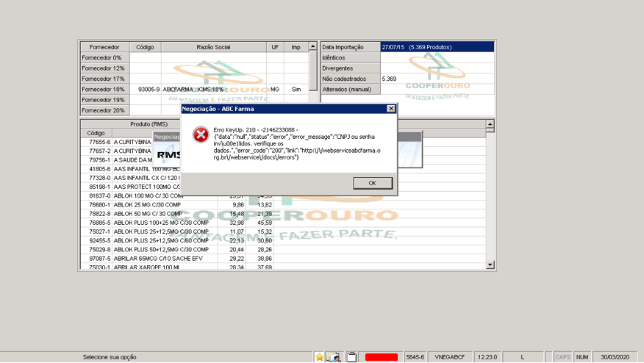
Task: Click the clipboard icon in status bar
Action: click(x=351, y=357)
